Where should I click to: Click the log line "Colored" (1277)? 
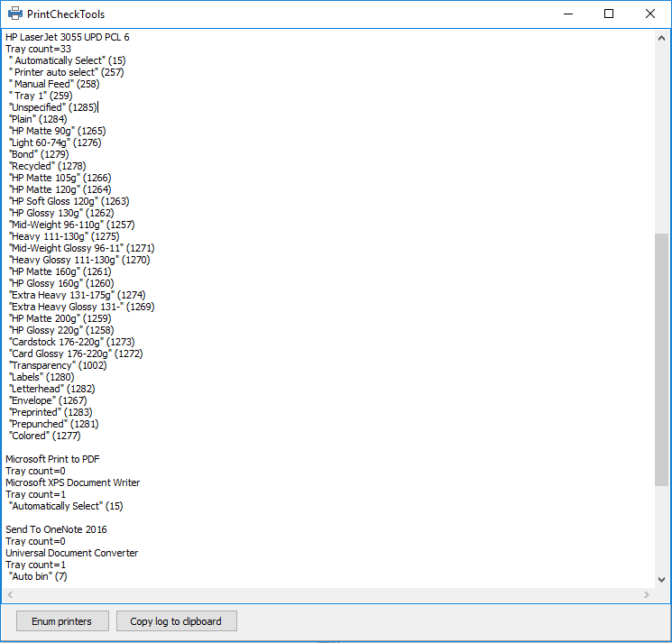(44, 436)
